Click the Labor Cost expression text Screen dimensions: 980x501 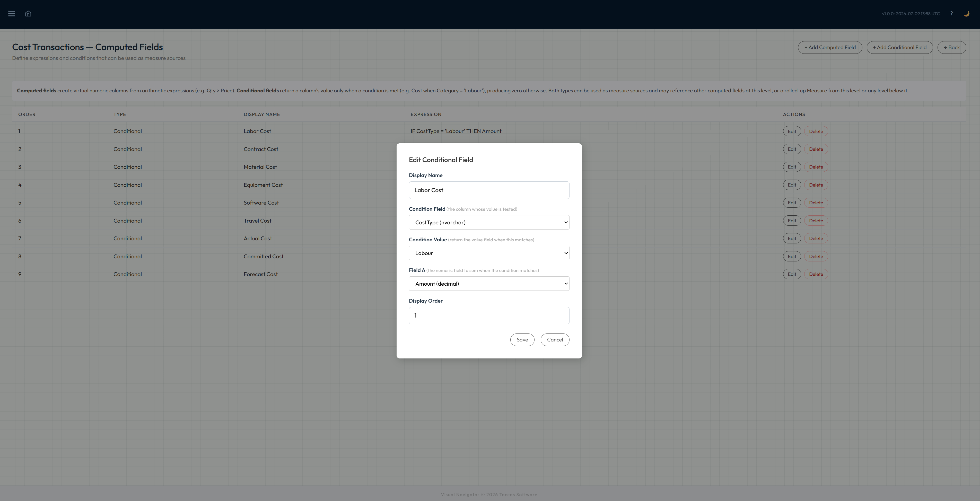click(x=456, y=131)
